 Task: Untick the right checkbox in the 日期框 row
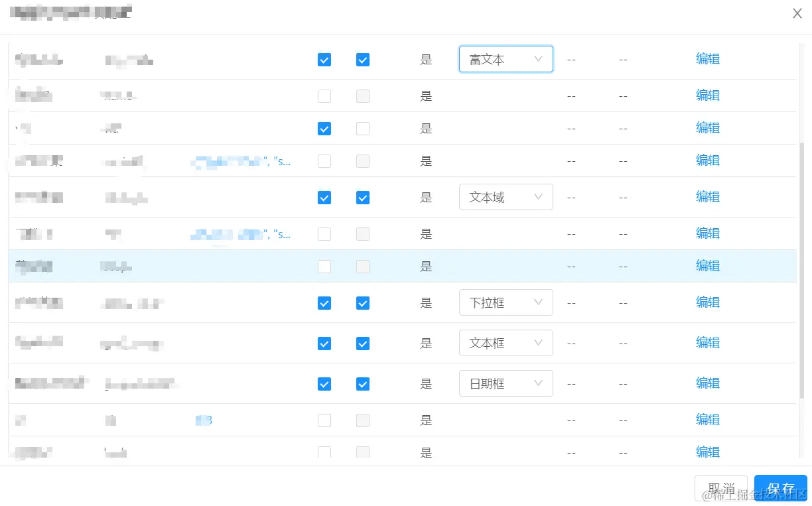click(x=363, y=384)
